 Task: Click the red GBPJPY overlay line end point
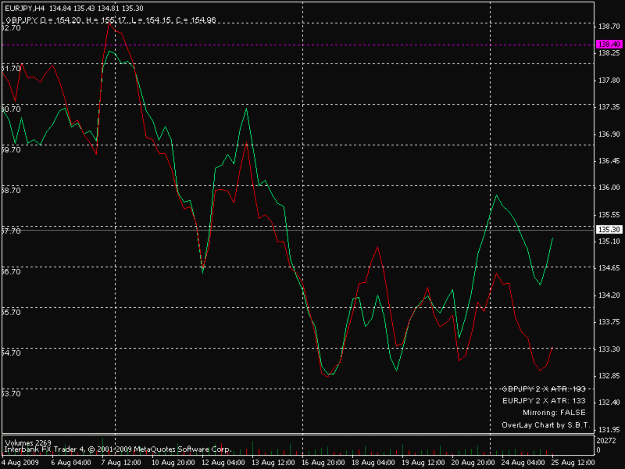pyautogui.click(x=552, y=347)
